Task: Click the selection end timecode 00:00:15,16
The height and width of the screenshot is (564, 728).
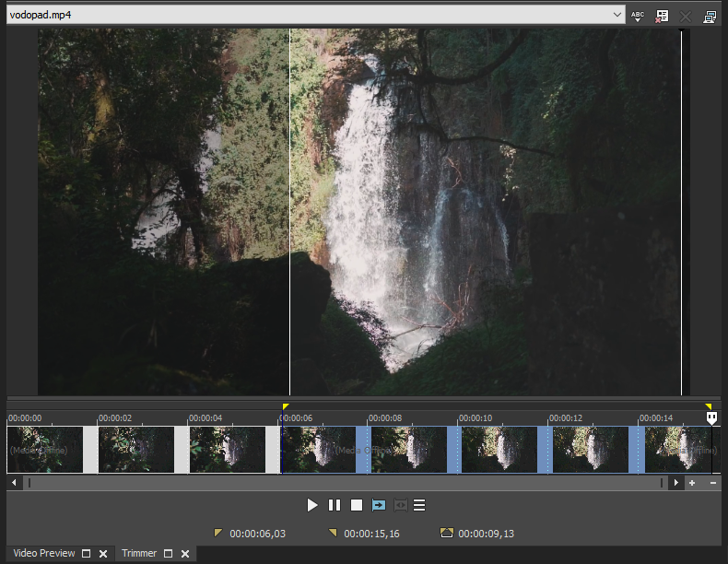Action: click(x=371, y=533)
